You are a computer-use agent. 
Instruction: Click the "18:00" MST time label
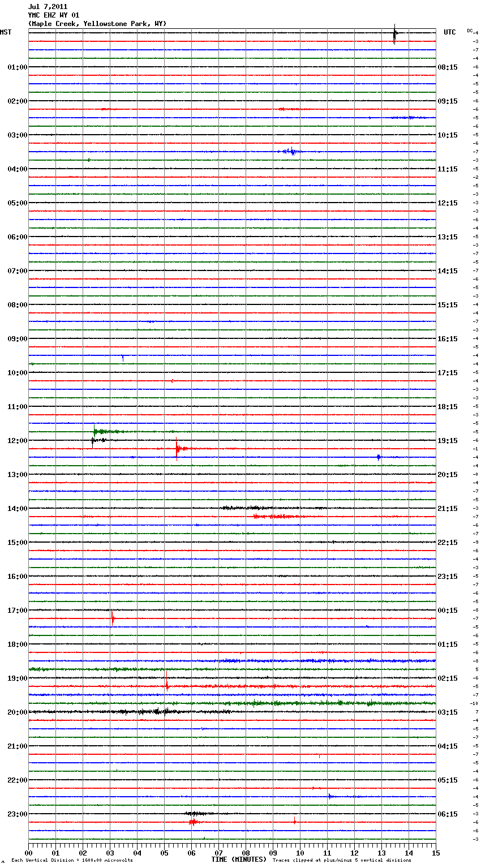[x=18, y=644]
